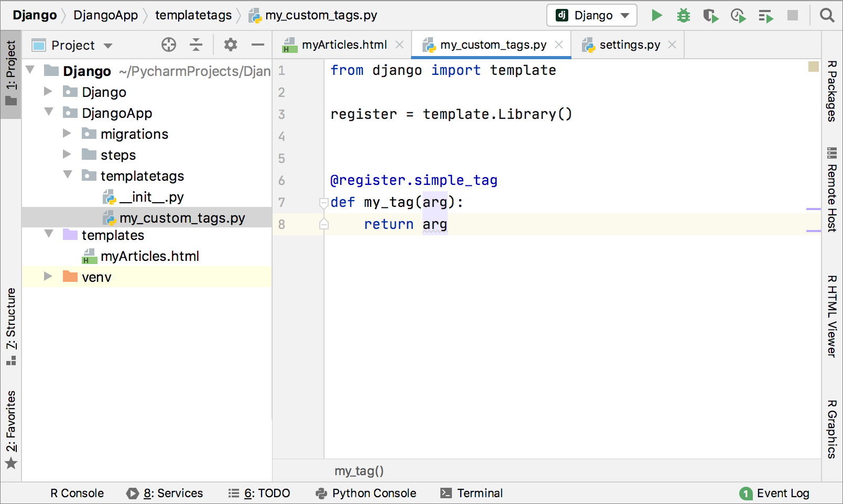843x504 pixels.
Task: Collapse all nodes in Project view
Action: tap(196, 45)
